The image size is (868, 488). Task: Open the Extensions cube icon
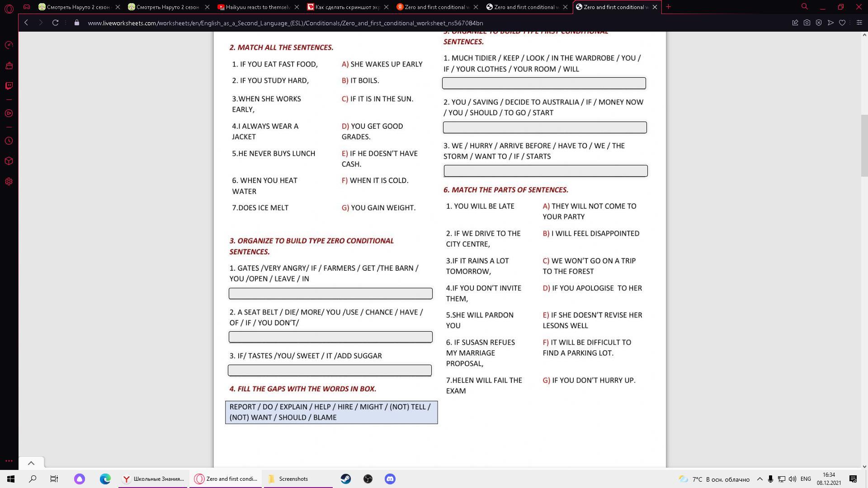click(9, 161)
